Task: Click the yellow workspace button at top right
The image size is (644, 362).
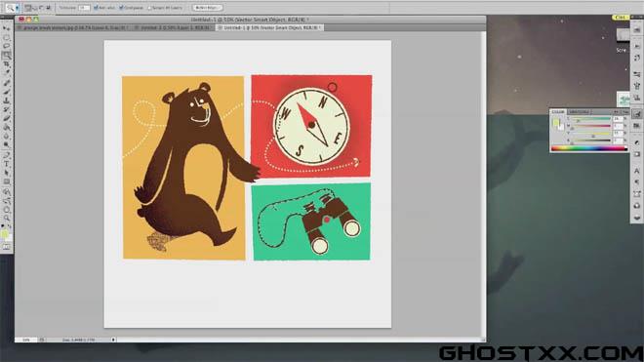Action: coord(621,18)
